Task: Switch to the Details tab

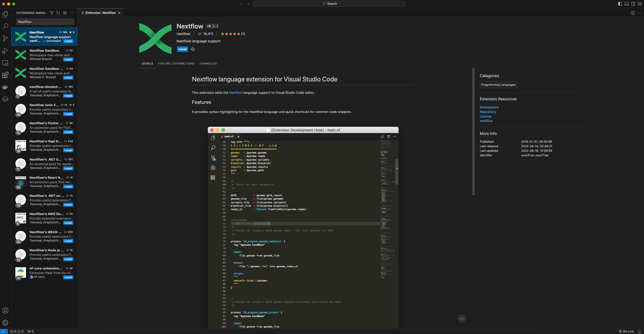Action: click(147, 64)
